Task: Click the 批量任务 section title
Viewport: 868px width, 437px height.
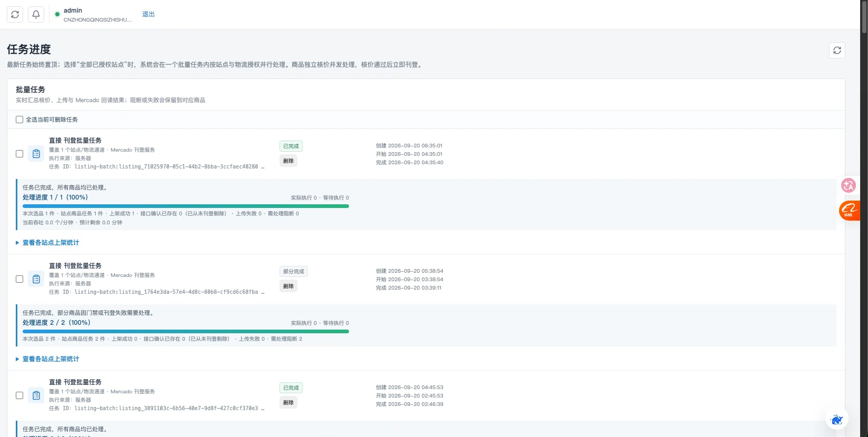Action: click(x=31, y=90)
